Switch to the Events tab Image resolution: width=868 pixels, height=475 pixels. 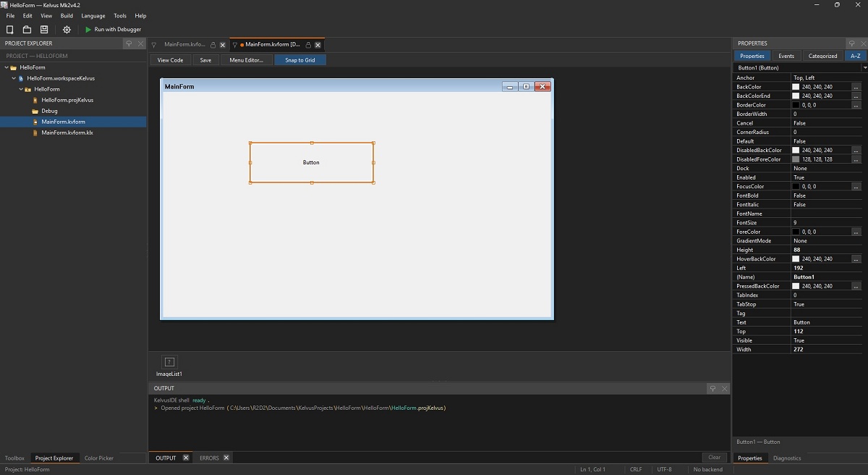[786, 56]
